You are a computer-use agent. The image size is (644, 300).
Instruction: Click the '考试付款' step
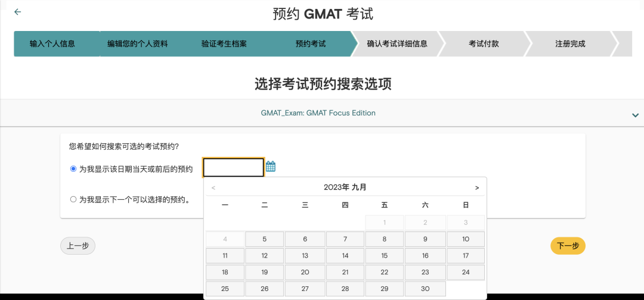tap(484, 44)
